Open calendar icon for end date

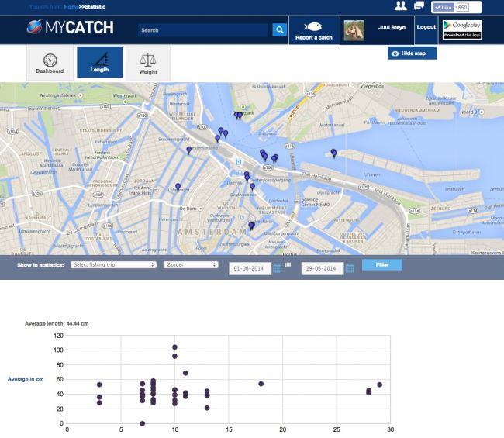pyautogui.click(x=350, y=268)
